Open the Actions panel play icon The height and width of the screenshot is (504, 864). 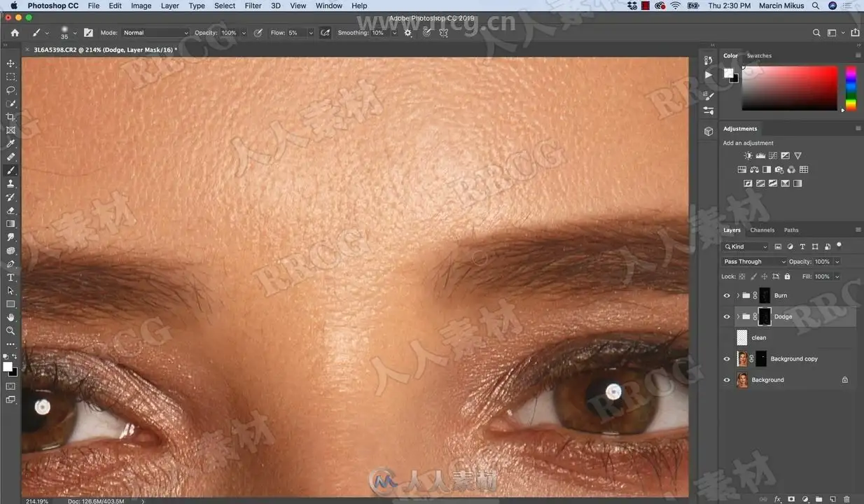tap(708, 75)
